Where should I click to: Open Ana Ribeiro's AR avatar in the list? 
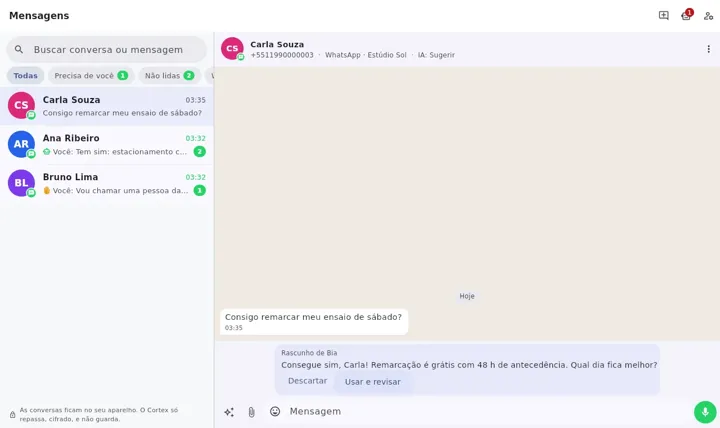(21, 144)
